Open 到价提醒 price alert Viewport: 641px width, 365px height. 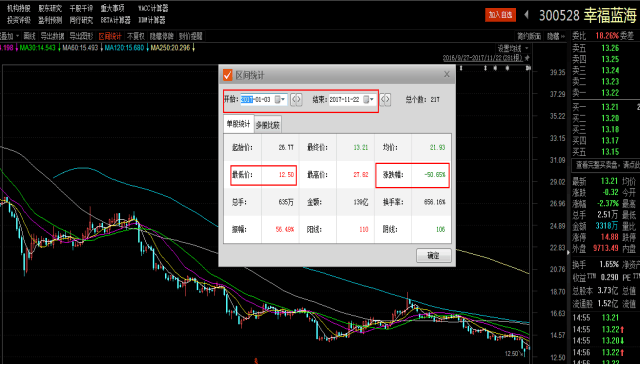pyautogui.click(x=191, y=36)
